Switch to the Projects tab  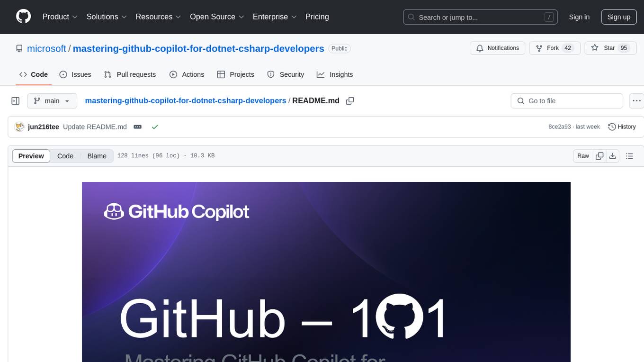click(236, 74)
